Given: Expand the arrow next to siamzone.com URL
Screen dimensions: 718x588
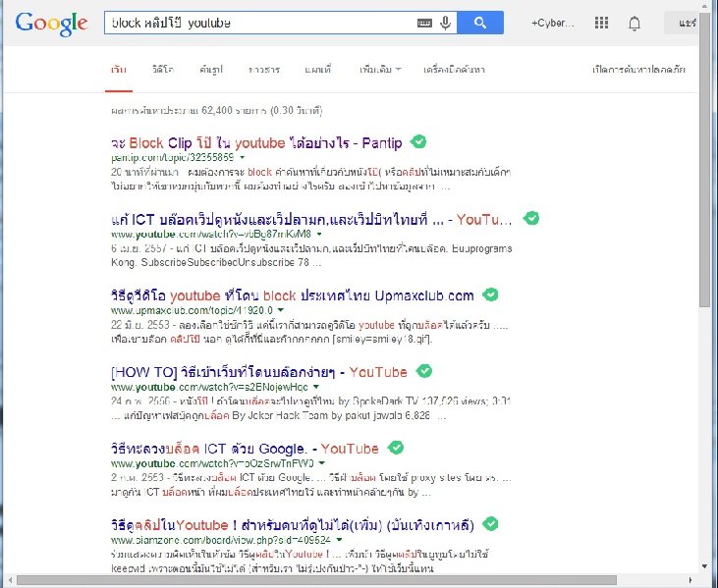Looking at the screenshot, I should (339, 540).
